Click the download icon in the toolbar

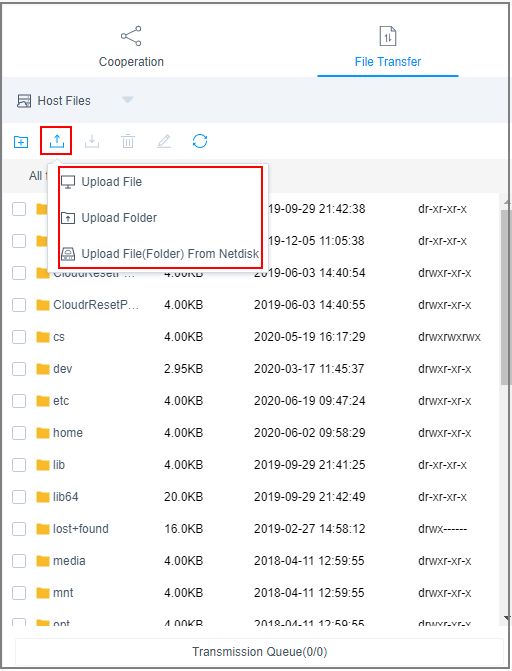[92, 141]
